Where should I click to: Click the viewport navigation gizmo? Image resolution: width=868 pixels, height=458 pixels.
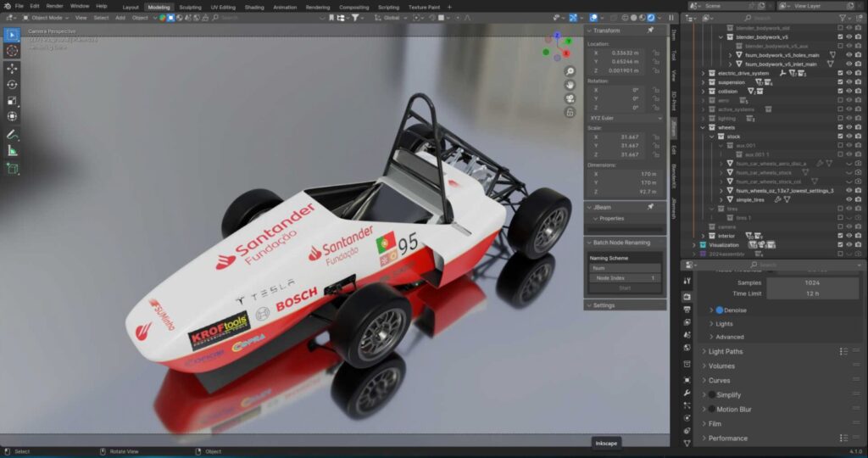[558, 47]
